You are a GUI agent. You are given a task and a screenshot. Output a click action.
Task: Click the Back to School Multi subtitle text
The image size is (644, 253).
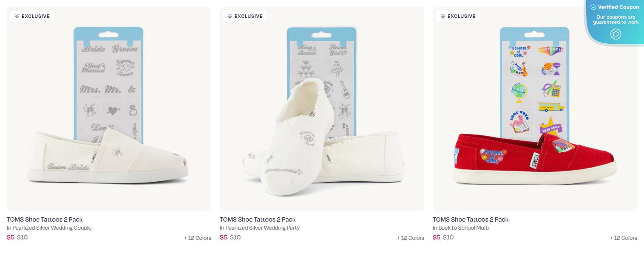(461, 228)
